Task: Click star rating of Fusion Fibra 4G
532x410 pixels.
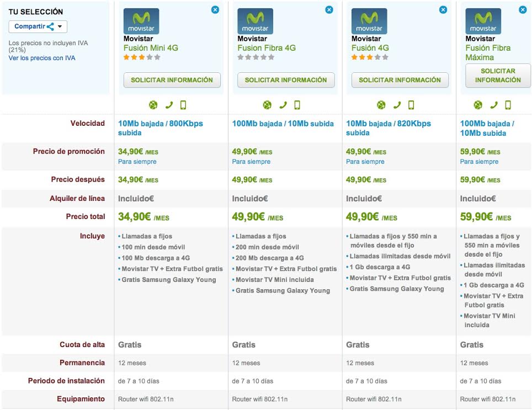Action: click(256, 57)
